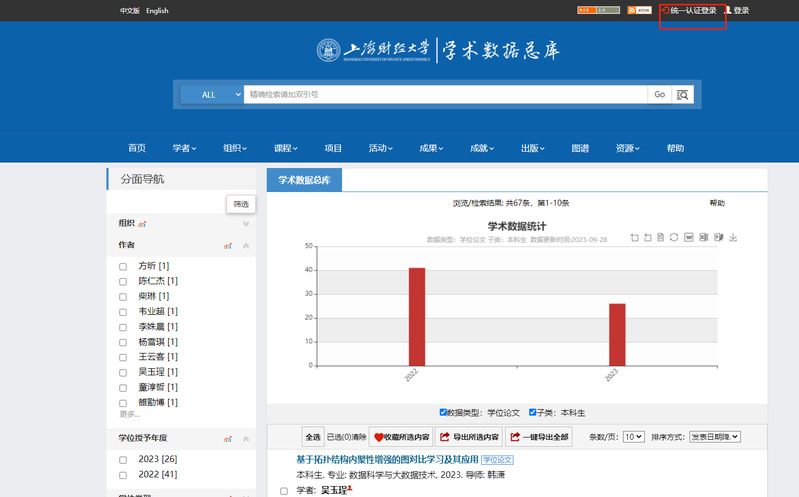Click the chart refresh/restore icon
Screen dimensions: 799x497
click(x=675, y=237)
